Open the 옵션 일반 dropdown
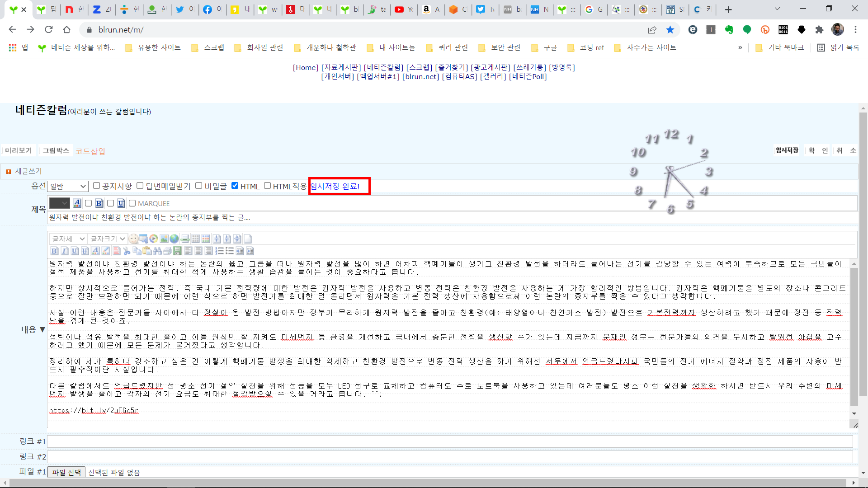The image size is (868, 488). [x=68, y=186]
